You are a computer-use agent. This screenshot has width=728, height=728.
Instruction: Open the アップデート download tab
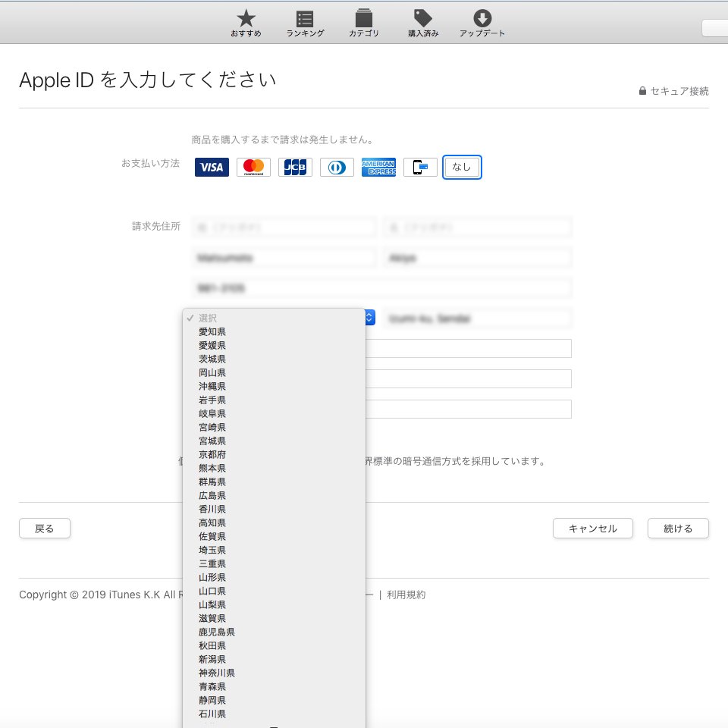482,24
